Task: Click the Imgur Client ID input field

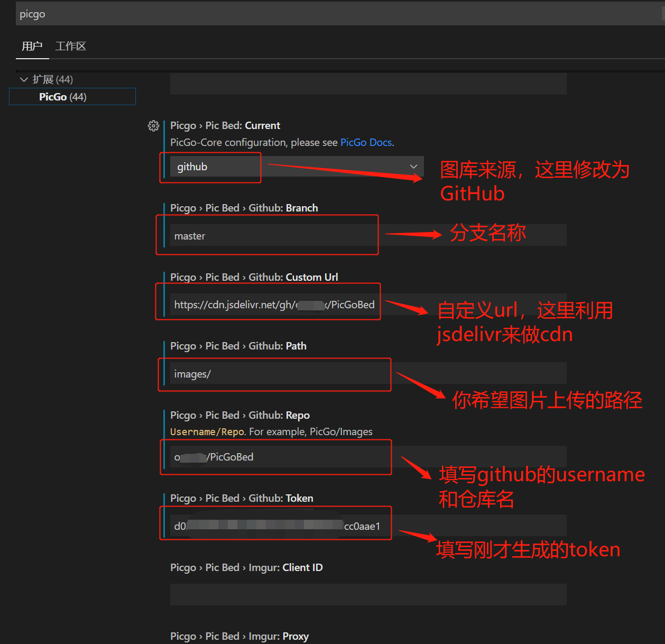Action: pos(368,595)
